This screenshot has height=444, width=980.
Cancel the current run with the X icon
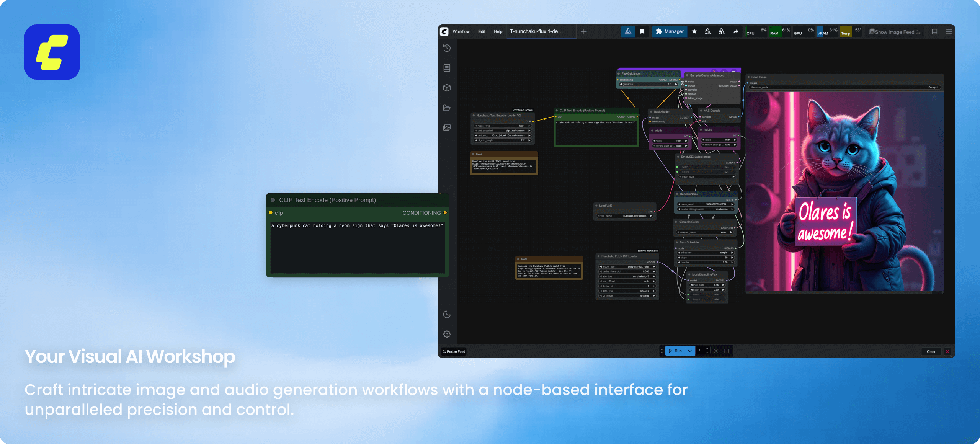pos(716,351)
